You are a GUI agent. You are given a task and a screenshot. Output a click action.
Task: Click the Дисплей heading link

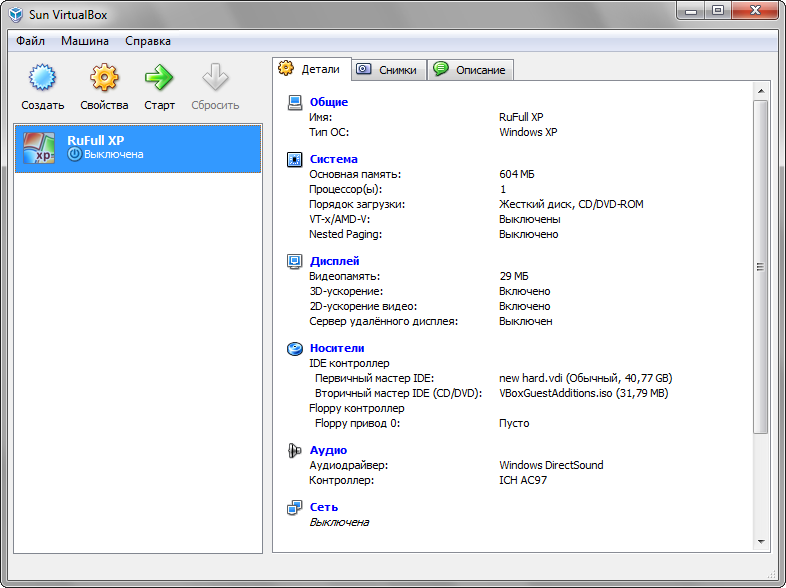[334, 261]
